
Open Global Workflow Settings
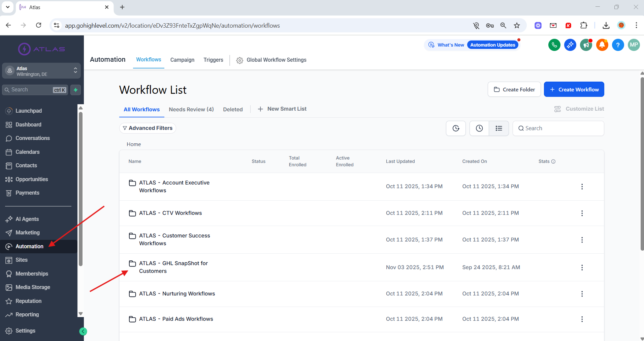(x=271, y=60)
